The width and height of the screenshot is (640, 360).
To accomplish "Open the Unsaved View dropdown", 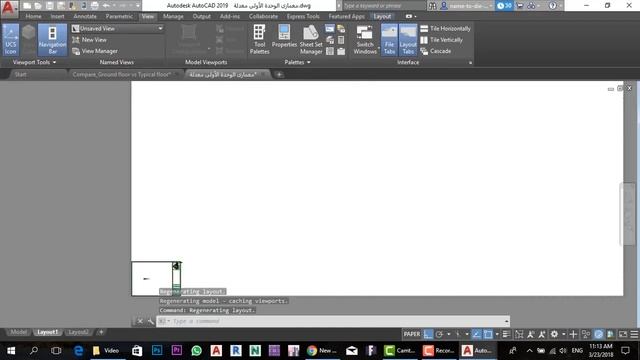I will (x=118, y=29).
